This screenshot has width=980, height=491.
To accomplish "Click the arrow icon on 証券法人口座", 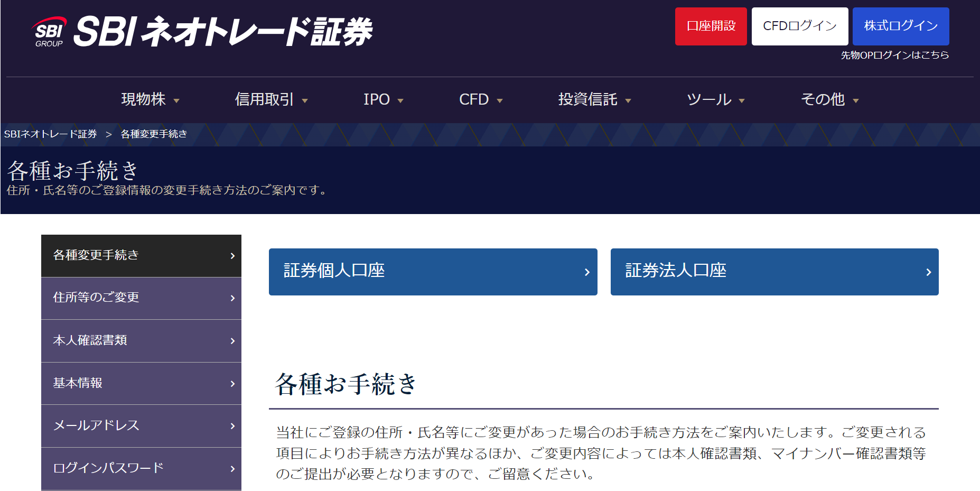I will coord(929,272).
